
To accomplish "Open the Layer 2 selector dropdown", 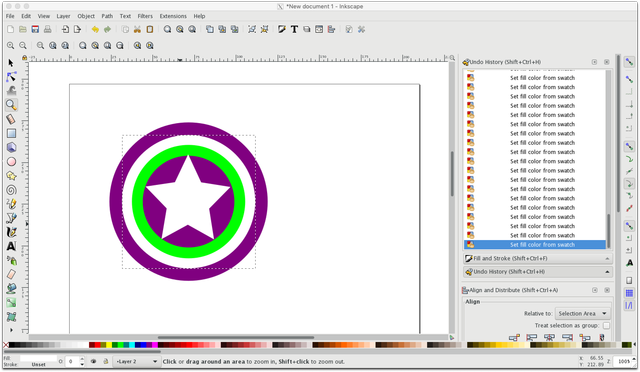I will point(137,361).
